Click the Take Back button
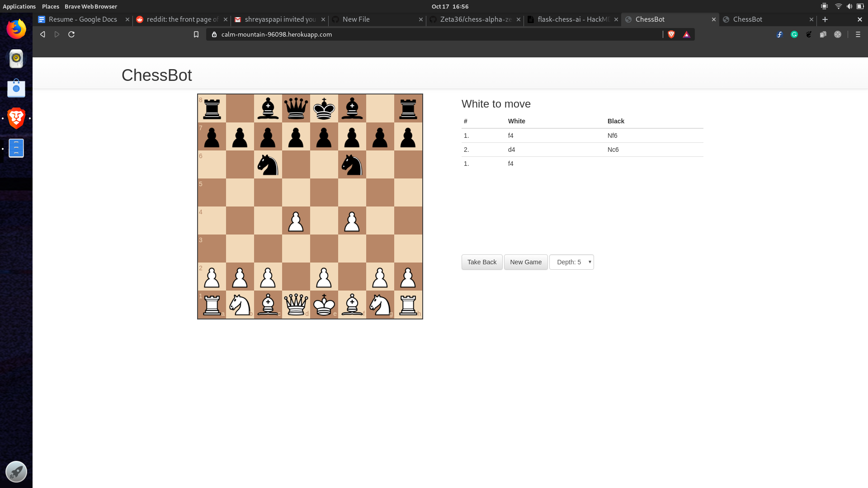This screenshot has height=488, width=868. point(481,262)
